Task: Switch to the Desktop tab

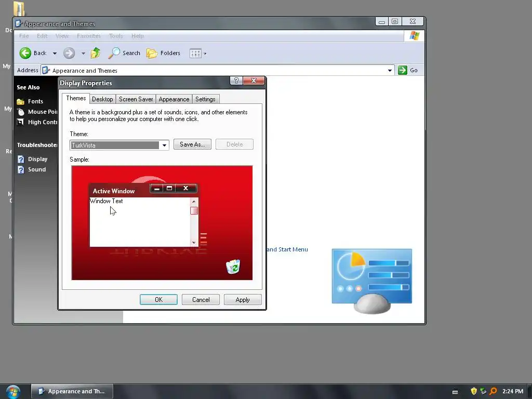Action: [102, 99]
